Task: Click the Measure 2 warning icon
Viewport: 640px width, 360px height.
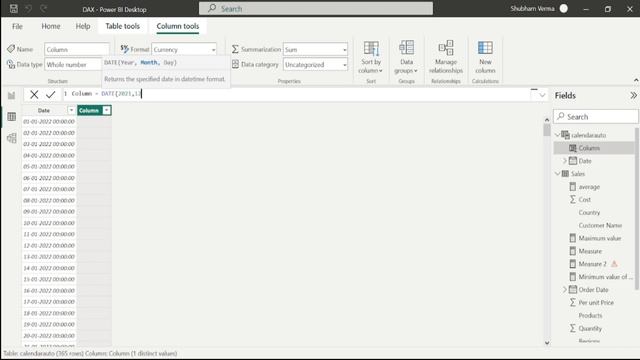Action: click(x=614, y=264)
